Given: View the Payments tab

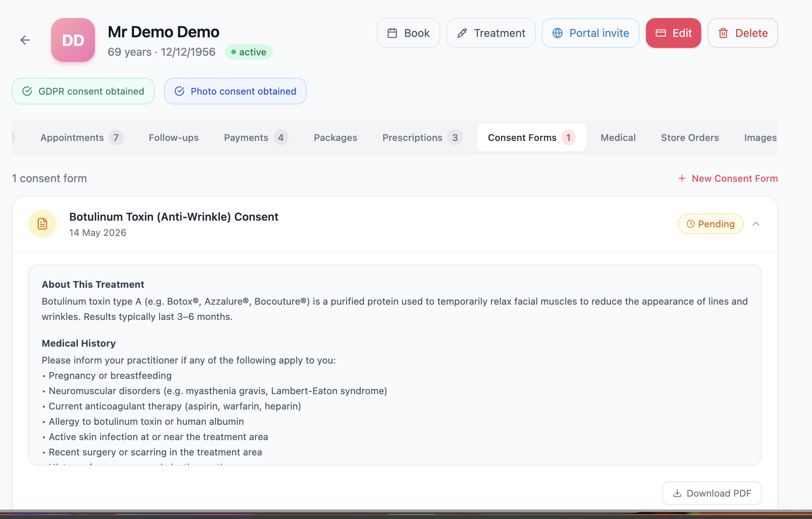Looking at the screenshot, I should click(256, 137).
